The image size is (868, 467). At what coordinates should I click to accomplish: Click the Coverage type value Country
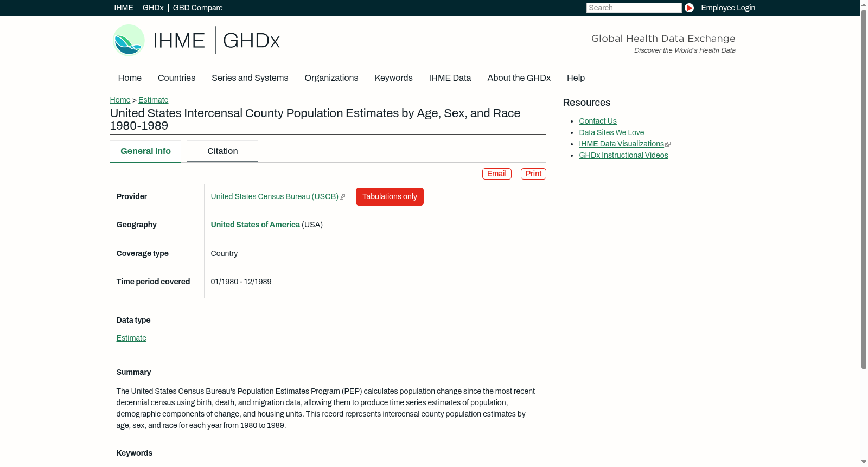point(224,253)
